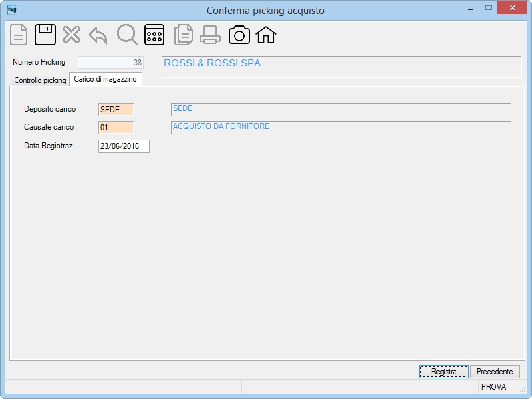Click the New document toolbar icon
The image size is (532, 399).
(x=19, y=35)
